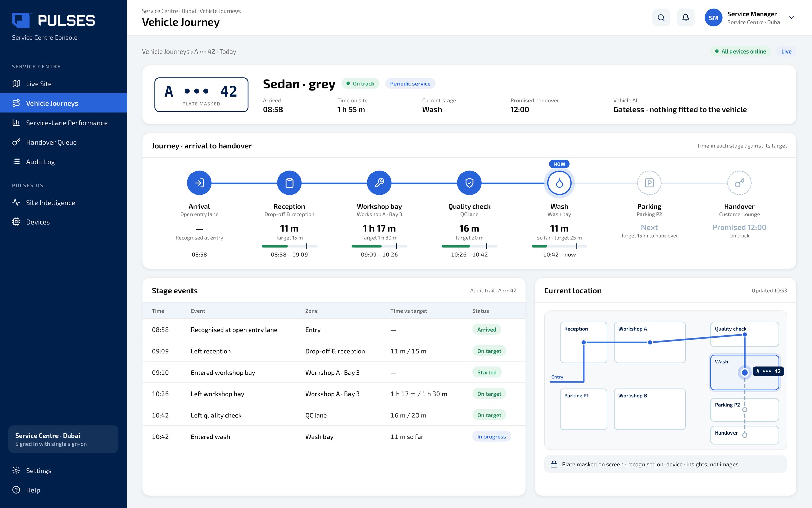Click Vehicle Journeys breadcrumb link
Image resolution: width=812 pixels, height=508 pixels.
pos(166,51)
